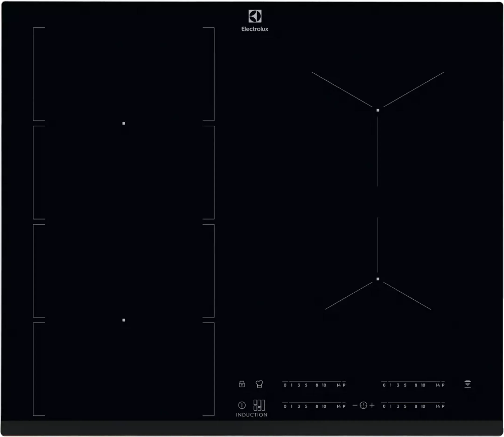Set top-right slider to level 14

coord(437,385)
